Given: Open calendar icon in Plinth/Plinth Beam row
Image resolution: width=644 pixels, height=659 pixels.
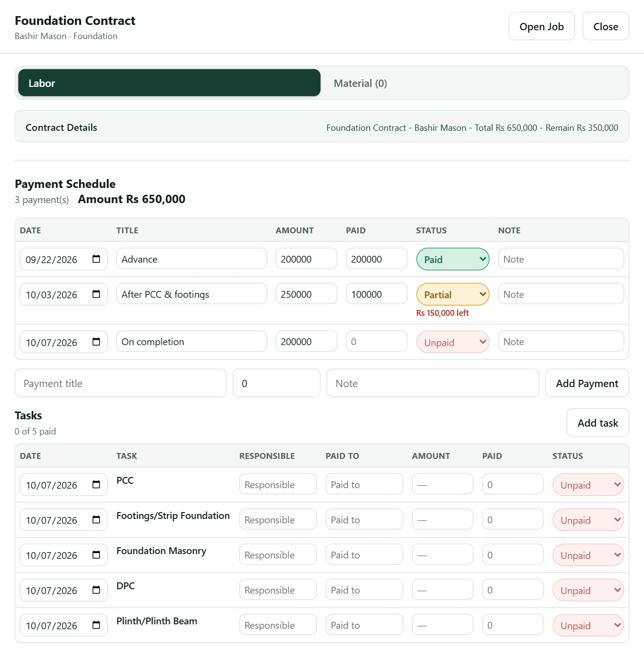Looking at the screenshot, I should tap(96, 625).
